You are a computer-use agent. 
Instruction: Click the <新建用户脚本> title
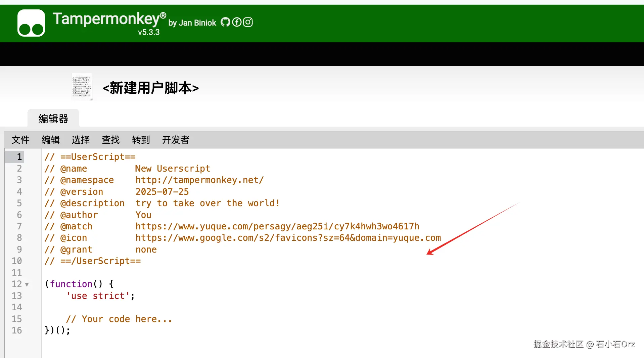pos(151,88)
